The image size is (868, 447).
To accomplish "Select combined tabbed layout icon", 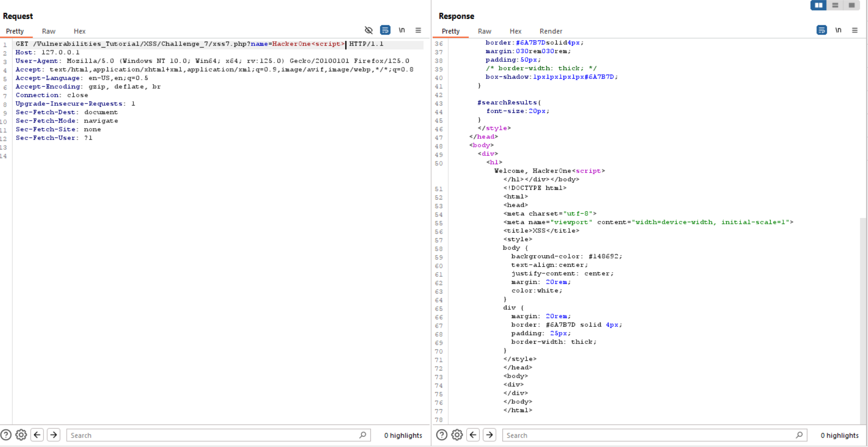I will (x=852, y=5).
